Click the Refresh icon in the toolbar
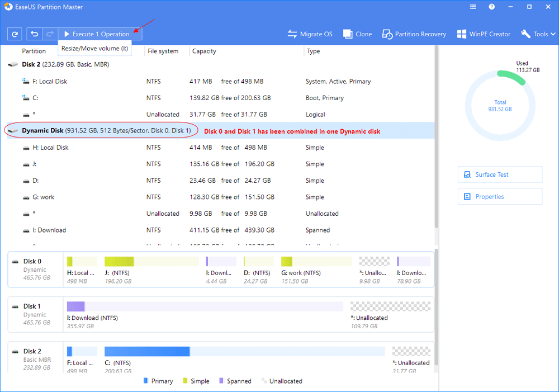559x392 pixels. point(15,34)
